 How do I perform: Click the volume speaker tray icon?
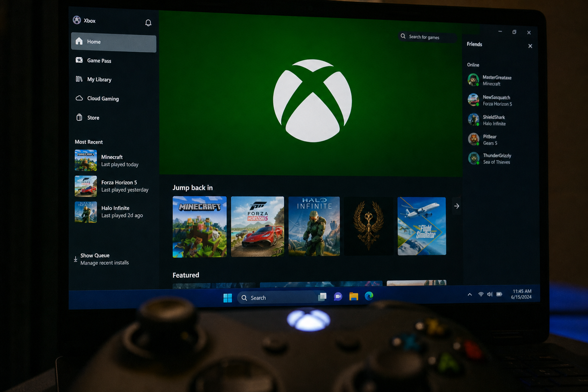(x=490, y=294)
